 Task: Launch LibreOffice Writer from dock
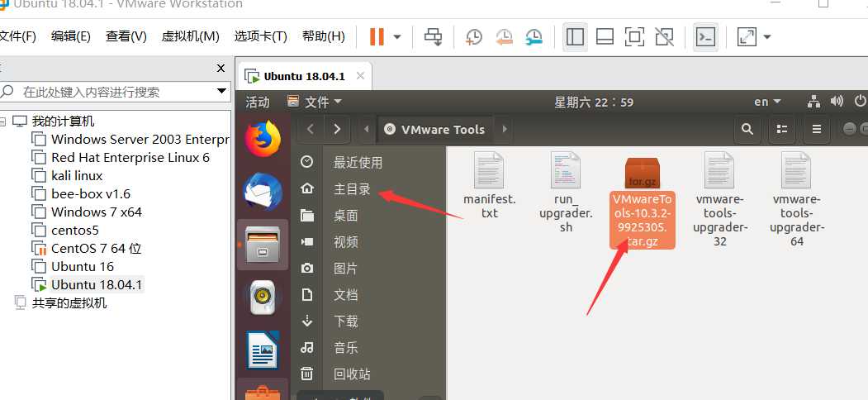263,350
